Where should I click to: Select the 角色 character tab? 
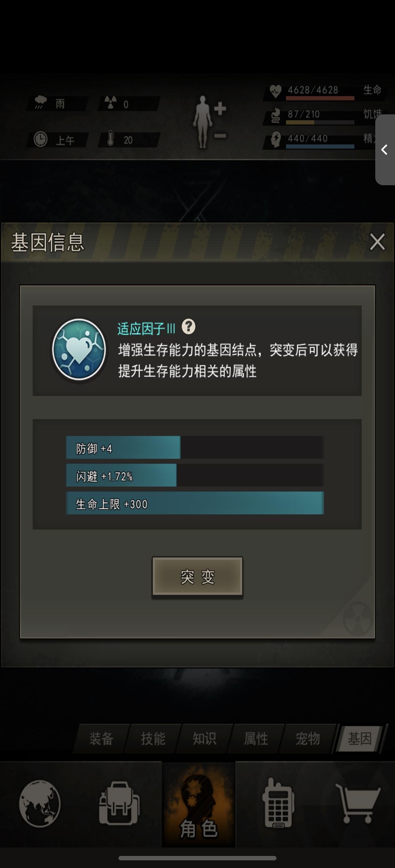[199, 804]
